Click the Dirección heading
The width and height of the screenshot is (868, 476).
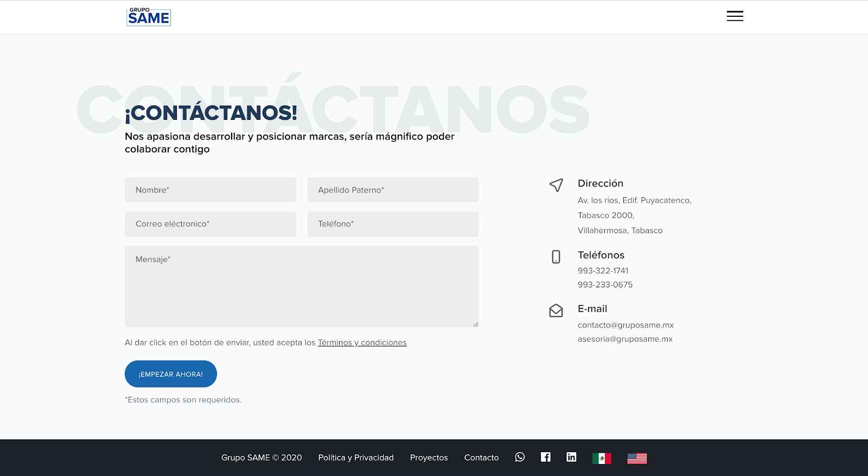click(x=601, y=183)
